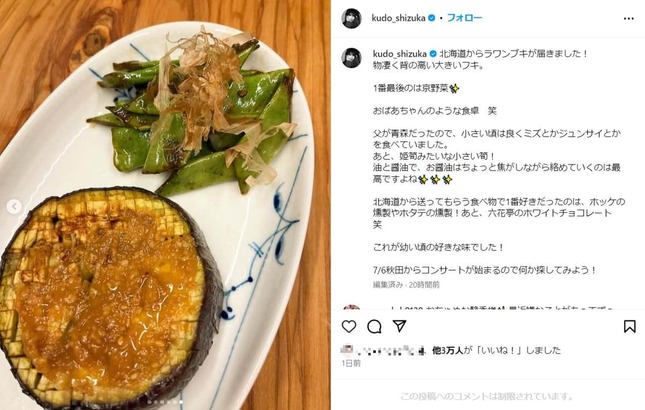Open comments with speech bubble icon
645x410 pixels.
(374, 327)
